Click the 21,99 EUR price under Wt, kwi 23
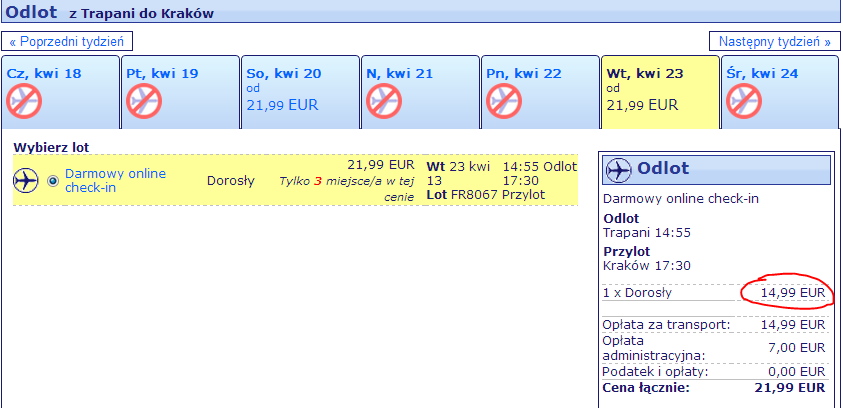 coord(642,105)
